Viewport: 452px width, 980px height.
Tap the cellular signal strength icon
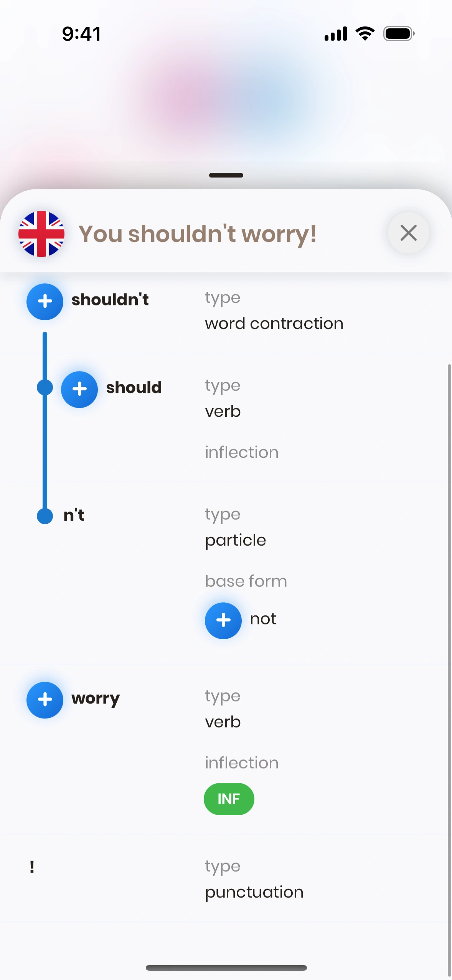click(x=336, y=34)
